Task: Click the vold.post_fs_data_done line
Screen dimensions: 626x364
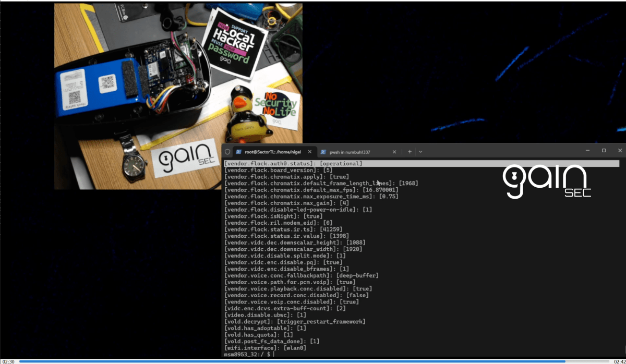Action: [x=272, y=341]
